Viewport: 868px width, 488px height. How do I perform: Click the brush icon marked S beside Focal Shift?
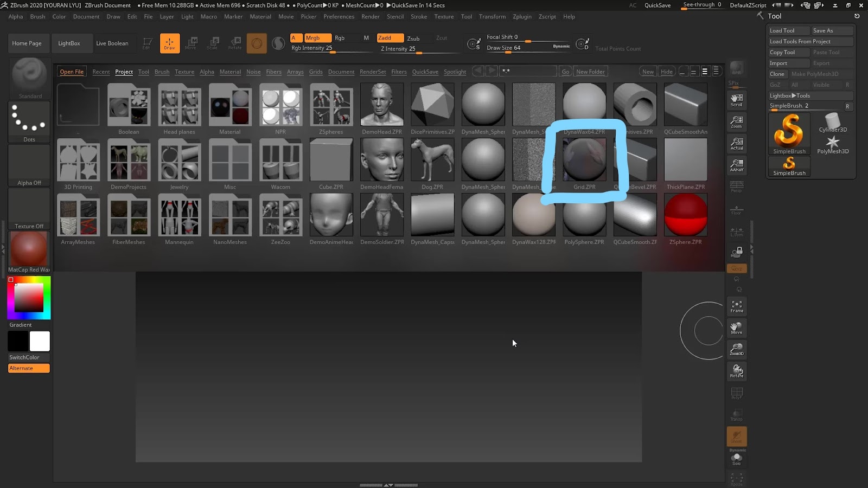474,44
